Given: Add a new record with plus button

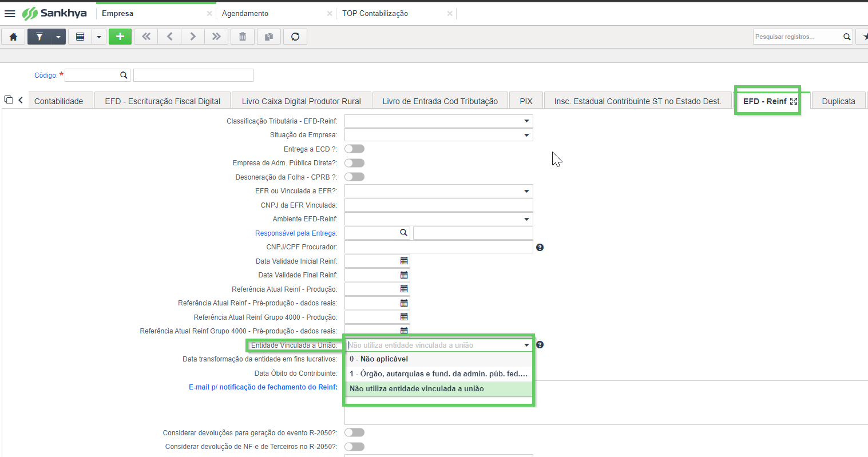Looking at the screenshot, I should [120, 37].
